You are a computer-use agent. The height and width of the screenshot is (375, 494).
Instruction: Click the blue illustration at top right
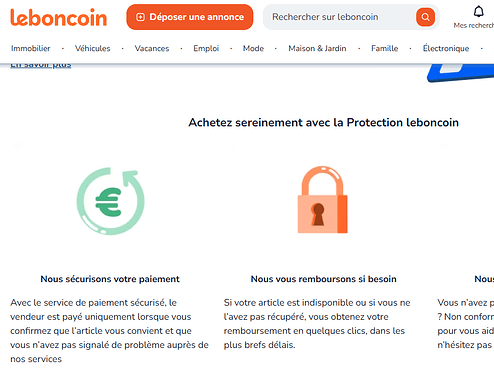tap(461, 72)
